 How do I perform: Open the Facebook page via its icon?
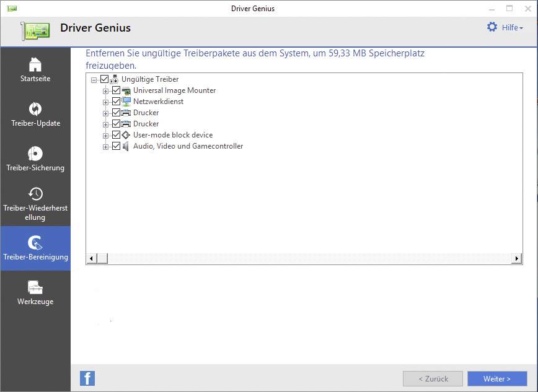coord(87,378)
